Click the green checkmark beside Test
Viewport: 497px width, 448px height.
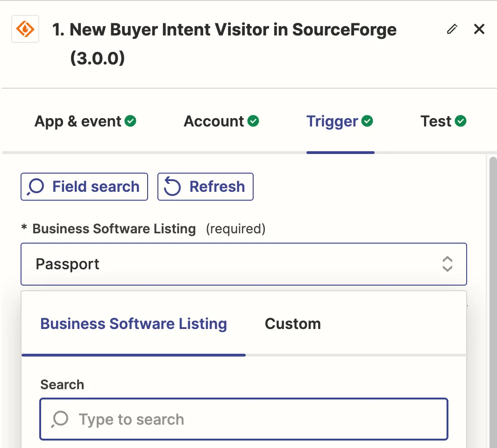click(x=461, y=121)
